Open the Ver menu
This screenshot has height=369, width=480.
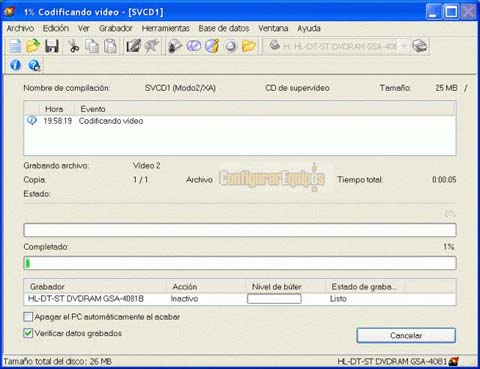84,28
